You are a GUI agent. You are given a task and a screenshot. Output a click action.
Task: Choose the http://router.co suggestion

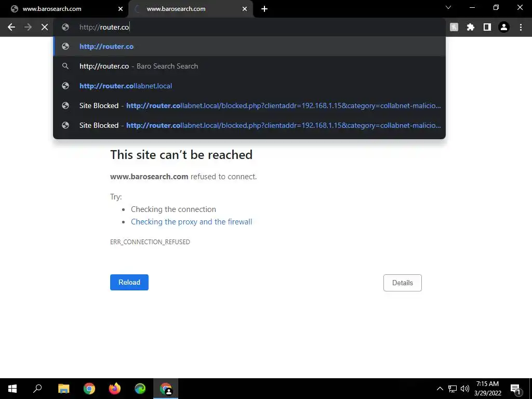tap(249, 46)
